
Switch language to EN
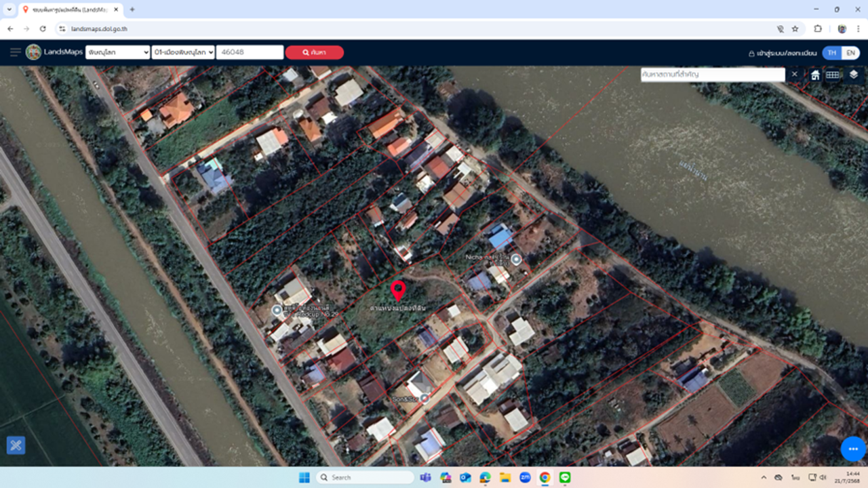[x=850, y=53]
